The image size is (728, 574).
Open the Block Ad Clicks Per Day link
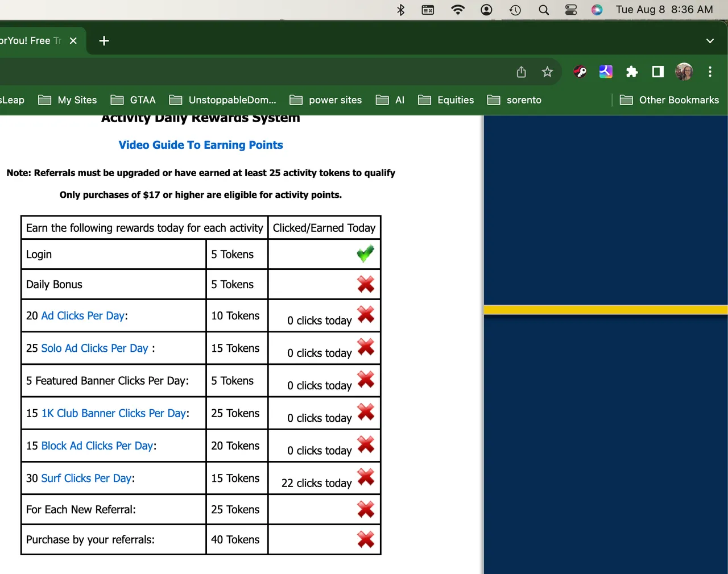[97, 446]
